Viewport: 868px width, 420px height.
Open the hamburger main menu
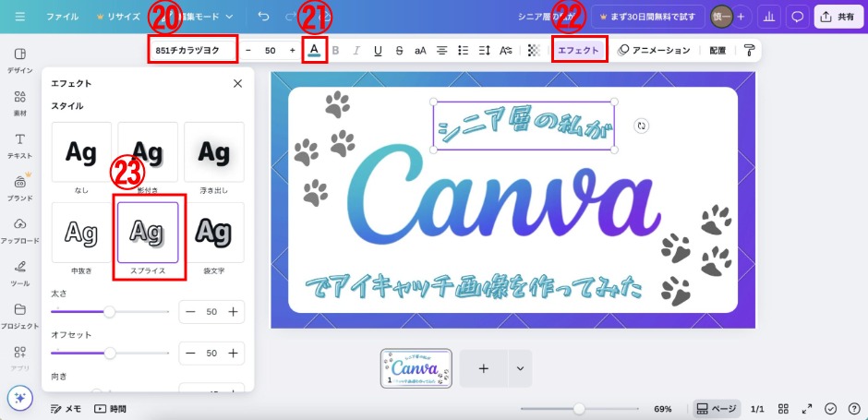(20, 17)
